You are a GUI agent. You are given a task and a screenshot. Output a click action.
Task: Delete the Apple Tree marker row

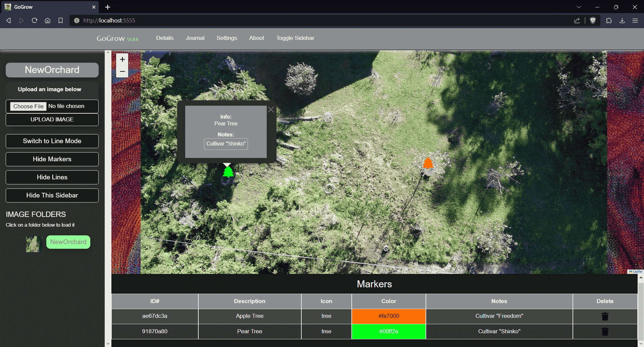605,316
